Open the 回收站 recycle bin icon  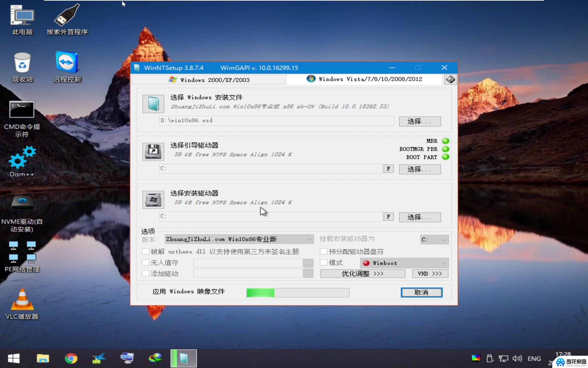(22, 67)
